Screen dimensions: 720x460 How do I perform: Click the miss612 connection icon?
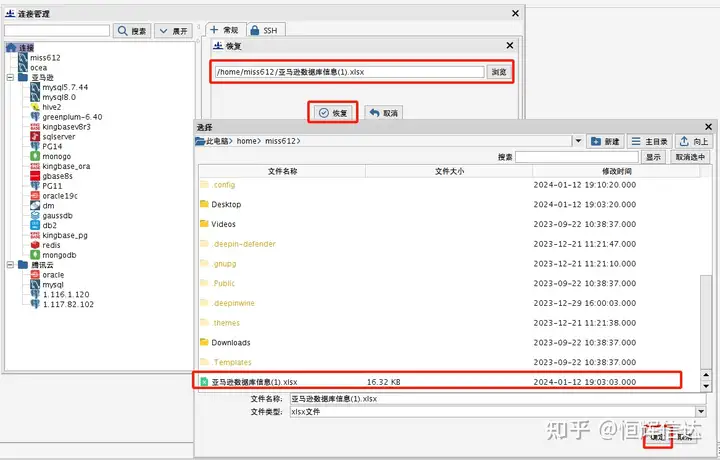(23, 58)
